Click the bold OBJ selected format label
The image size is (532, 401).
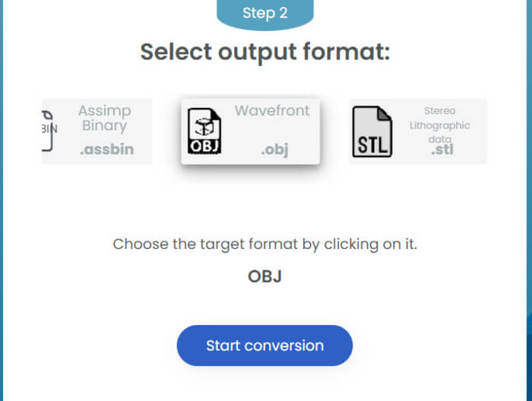click(x=264, y=276)
